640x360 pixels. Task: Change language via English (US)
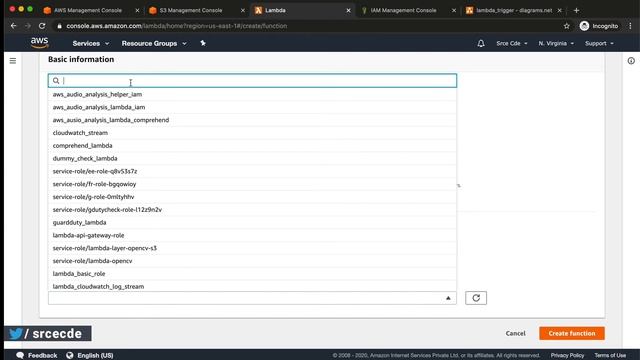tap(95, 356)
